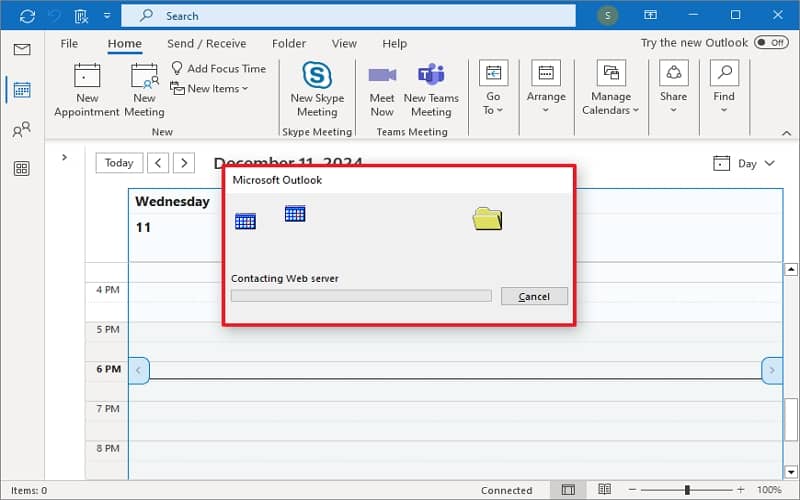The image size is (800, 500).
Task: Select the Home ribbon tab
Action: click(x=124, y=43)
